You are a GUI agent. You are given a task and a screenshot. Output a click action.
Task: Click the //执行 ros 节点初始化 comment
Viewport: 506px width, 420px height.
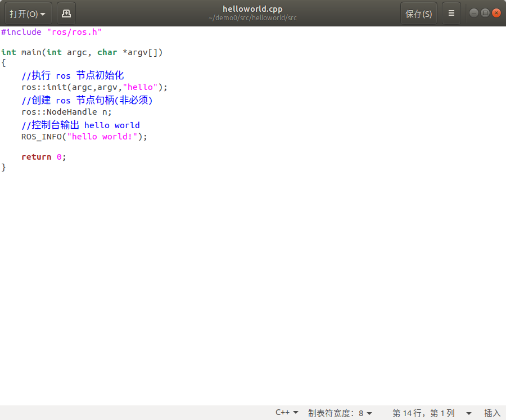(x=73, y=75)
